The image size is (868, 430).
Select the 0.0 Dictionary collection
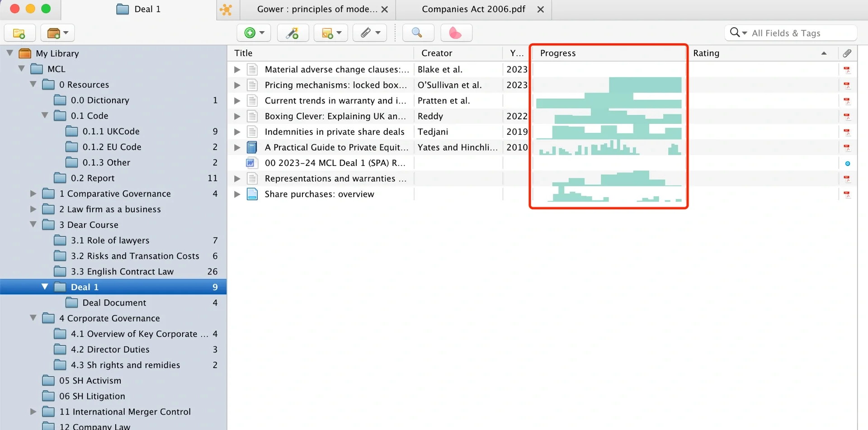(x=113, y=100)
